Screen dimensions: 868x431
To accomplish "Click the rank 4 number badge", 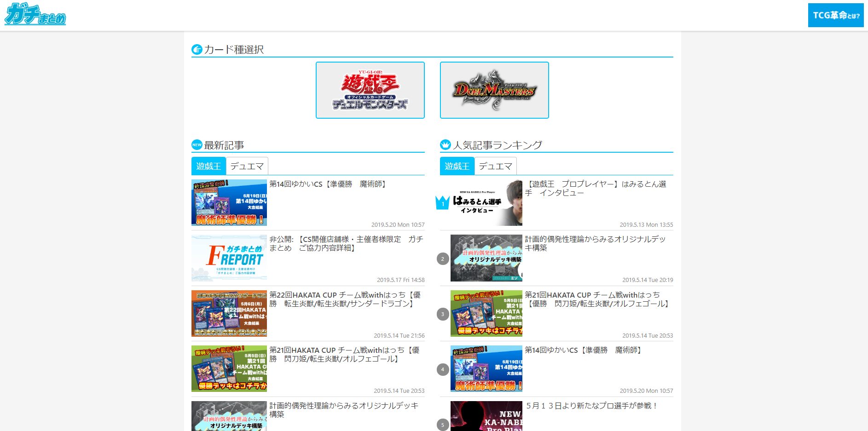I will pos(443,369).
